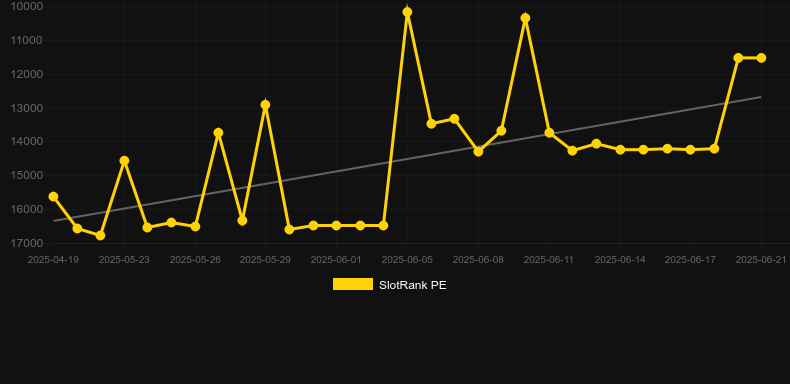790x384 pixels.
Task: Click the 17000 y-axis label
Action: 27,243
